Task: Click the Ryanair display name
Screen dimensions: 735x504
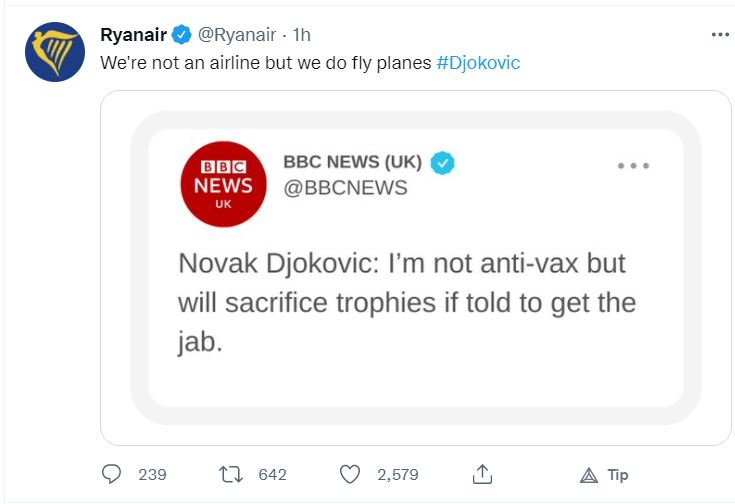Action: tap(134, 35)
